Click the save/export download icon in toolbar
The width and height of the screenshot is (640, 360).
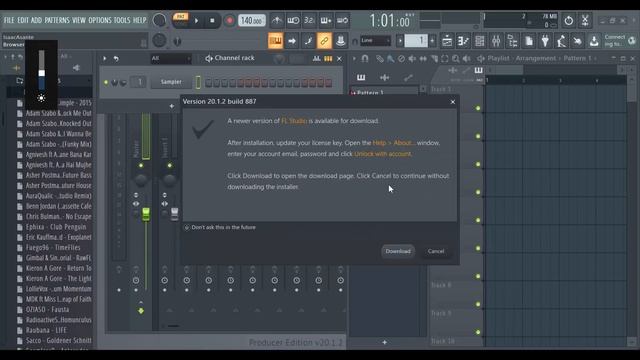click(x=594, y=41)
